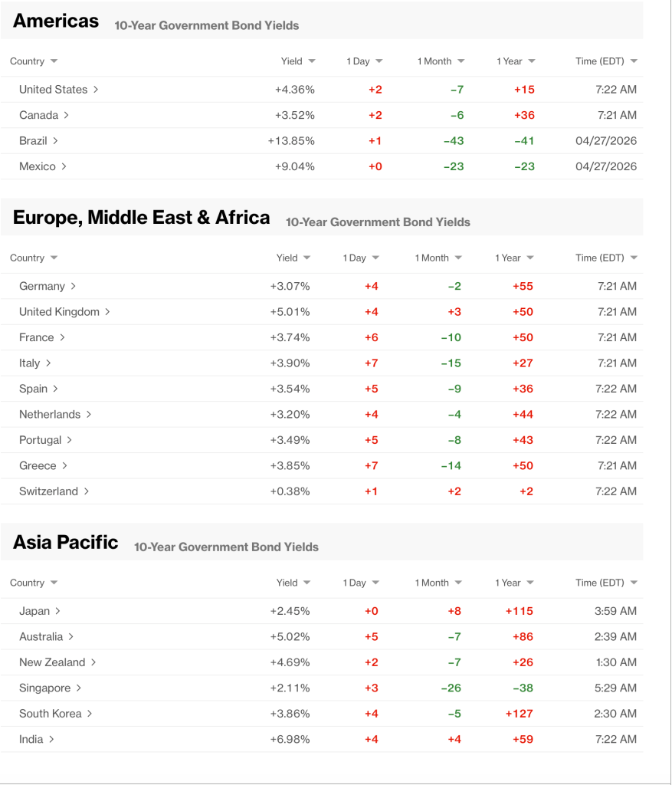
Task: Sort Europe table by Country header arrow
Action: click(54, 258)
